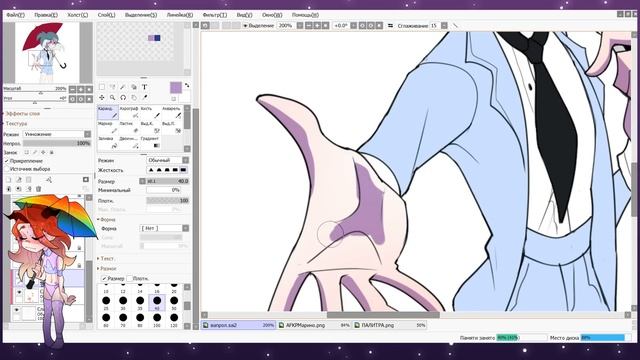This screenshot has width=640, height=360.
Task: Expand the Разное section
Action: coord(107,269)
